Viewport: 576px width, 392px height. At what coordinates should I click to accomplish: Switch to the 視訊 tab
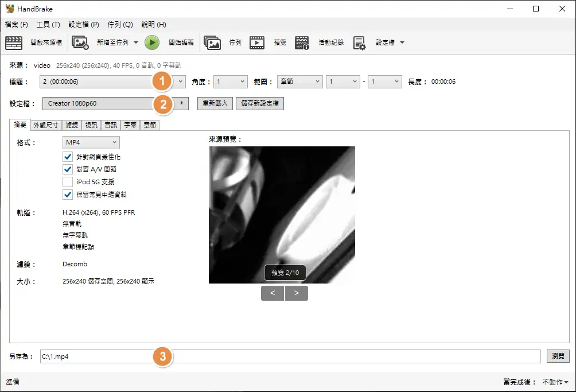[x=91, y=125]
